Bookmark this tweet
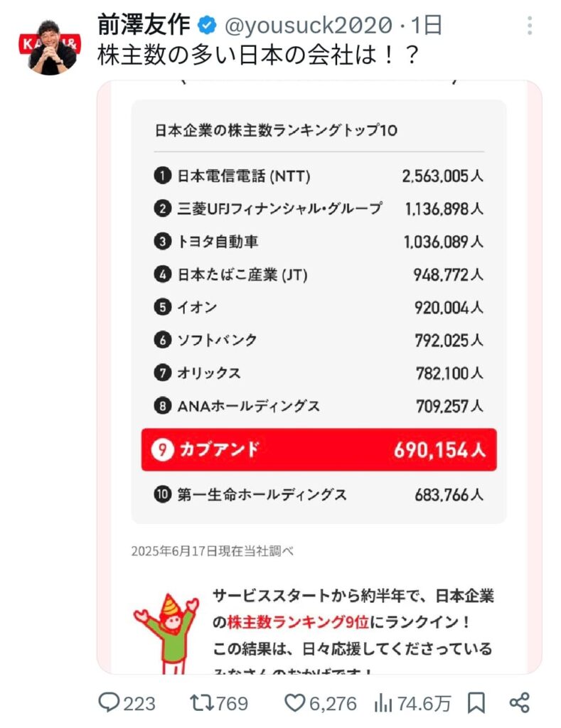Viewport: 561px width, 728px height. (x=476, y=703)
